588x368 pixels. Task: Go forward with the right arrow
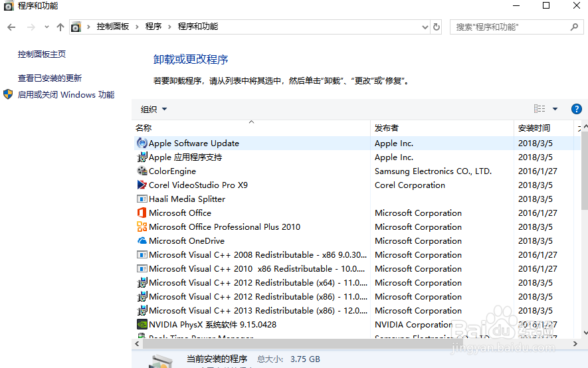(31, 27)
